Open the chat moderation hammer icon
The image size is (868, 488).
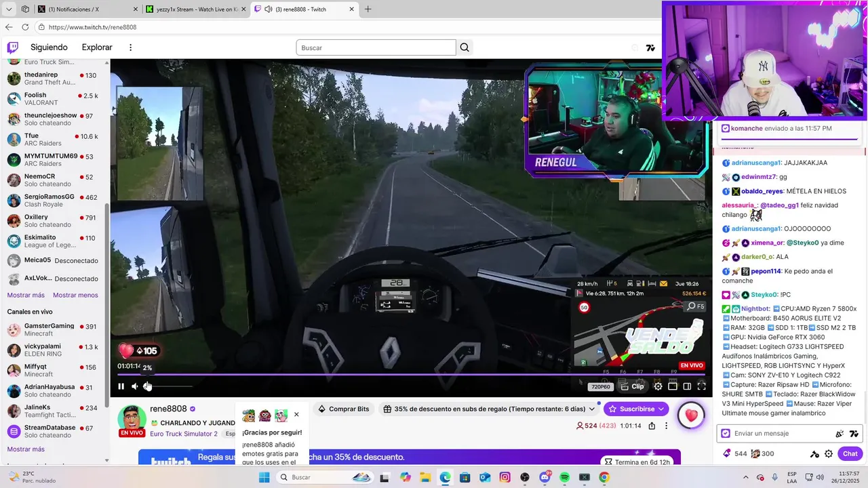814,453
